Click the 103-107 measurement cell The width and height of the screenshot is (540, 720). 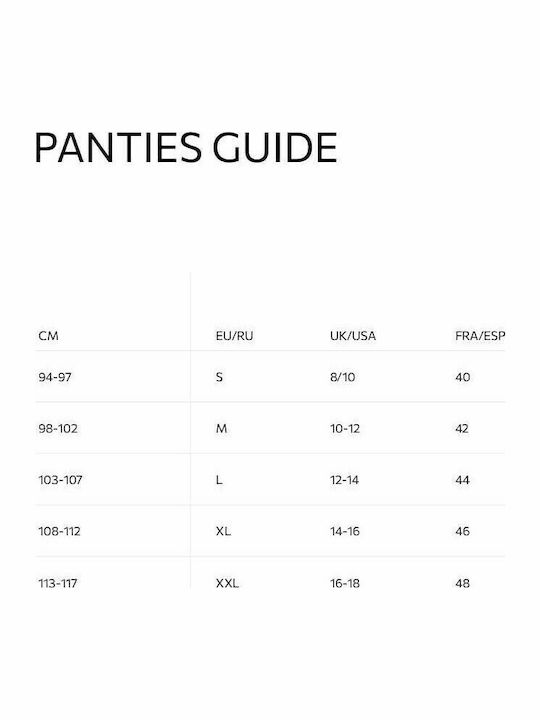pyautogui.click(x=60, y=480)
